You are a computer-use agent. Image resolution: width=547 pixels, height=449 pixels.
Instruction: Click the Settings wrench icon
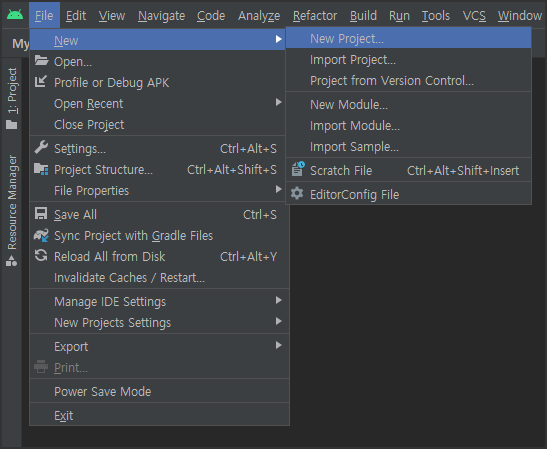[41, 148]
